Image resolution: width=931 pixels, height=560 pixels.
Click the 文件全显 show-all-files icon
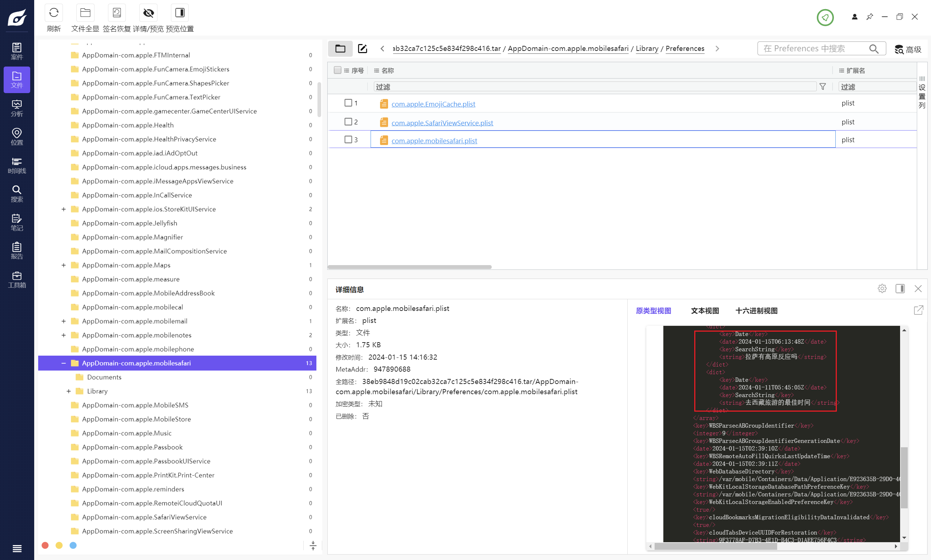click(x=85, y=13)
